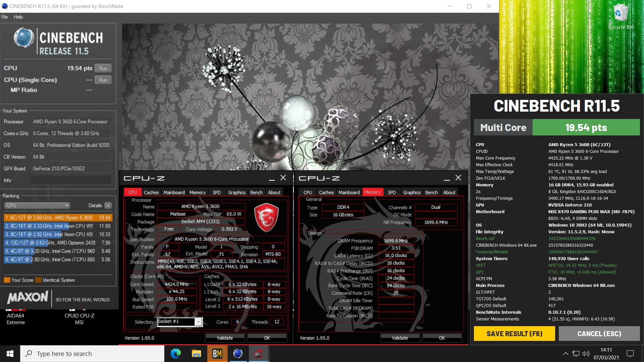Switch to Graphics tab in left CPU-Z
The image size is (644, 362).
pyautogui.click(x=237, y=192)
